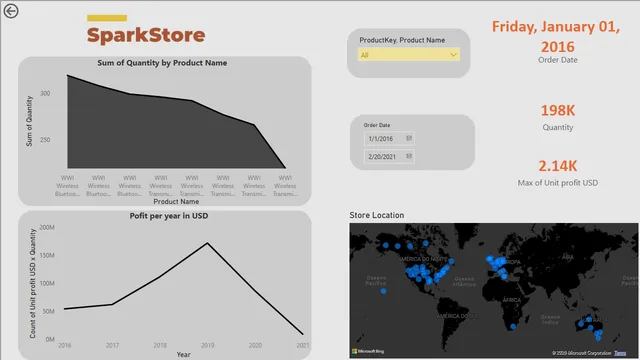Click the store bubble in the Pacific Ocean
This screenshot has width=640, height=360.
pos(383,291)
